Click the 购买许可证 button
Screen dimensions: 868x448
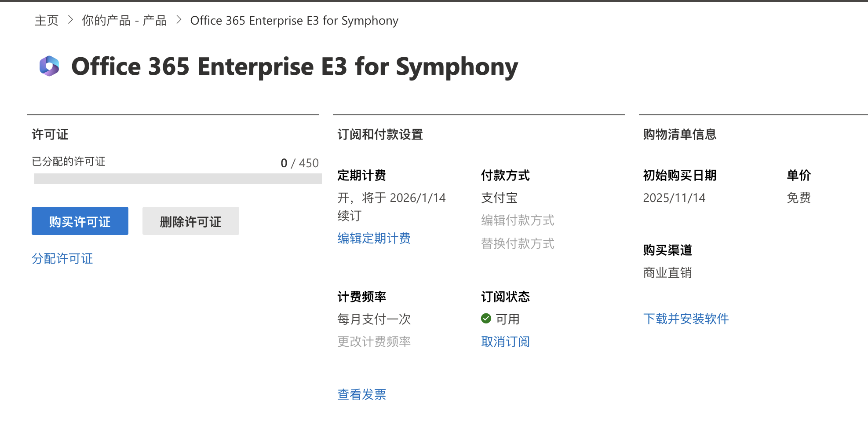80,221
